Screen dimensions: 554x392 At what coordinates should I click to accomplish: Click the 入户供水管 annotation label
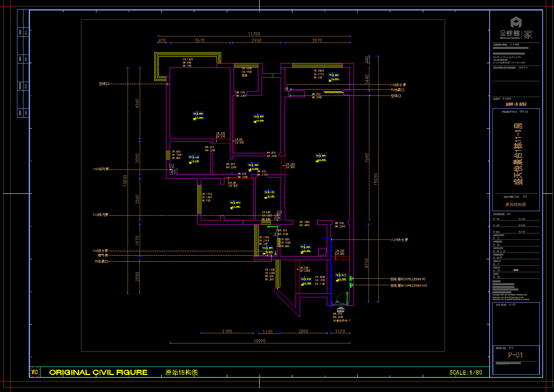click(x=399, y=240)
